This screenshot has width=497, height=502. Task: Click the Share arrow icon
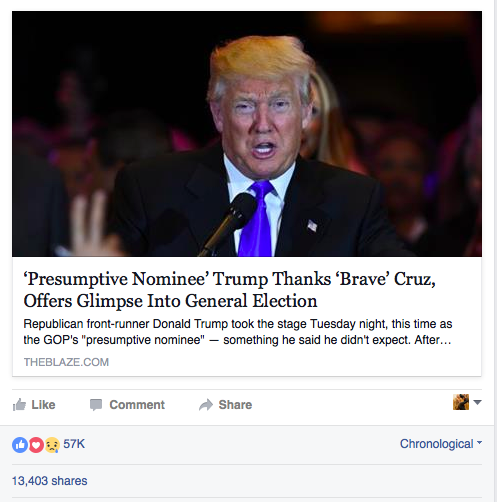206,405
